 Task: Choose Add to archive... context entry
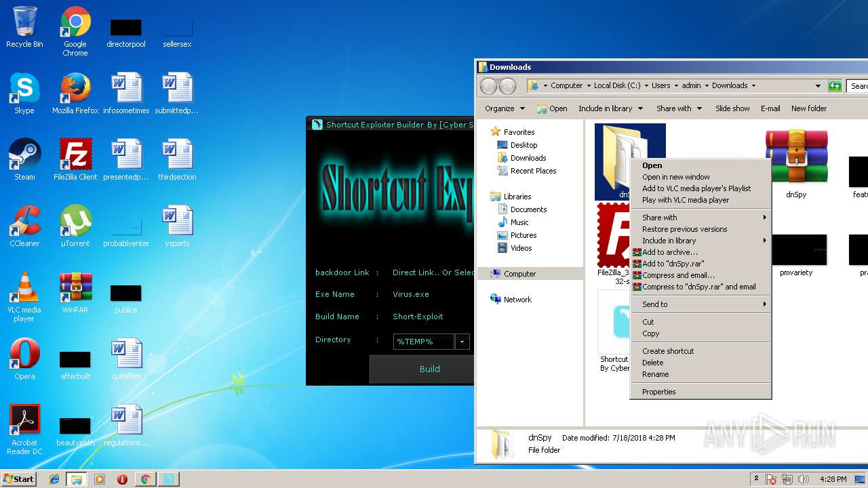(701, 252)
